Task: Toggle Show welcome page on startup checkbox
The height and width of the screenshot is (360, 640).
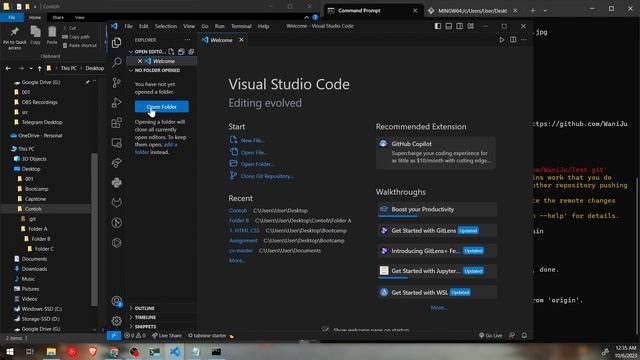Action: (325, 329)
